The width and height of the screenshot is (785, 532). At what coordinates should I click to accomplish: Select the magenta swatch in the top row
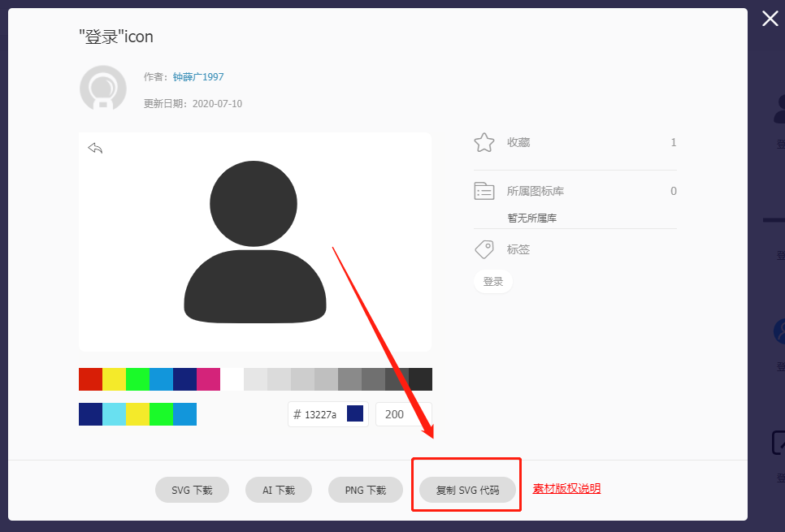pyautogui.click(x=208, y=378)
